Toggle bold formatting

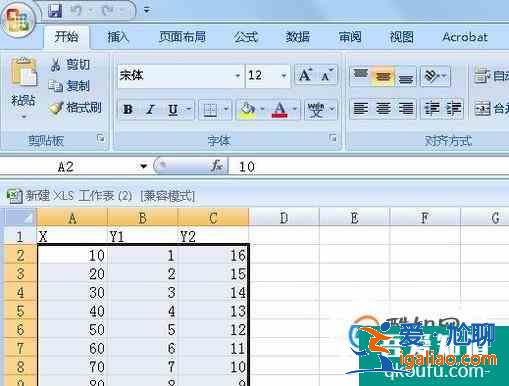click(x=128, y=109)
